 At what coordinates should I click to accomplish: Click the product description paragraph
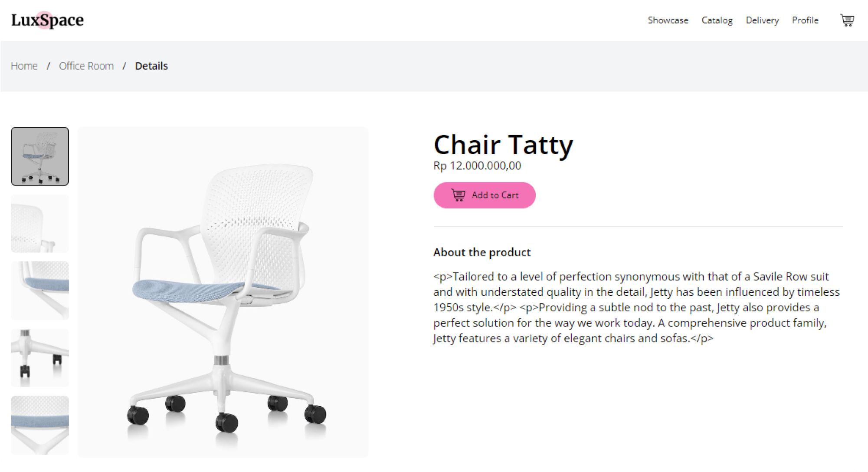(636, 307)
